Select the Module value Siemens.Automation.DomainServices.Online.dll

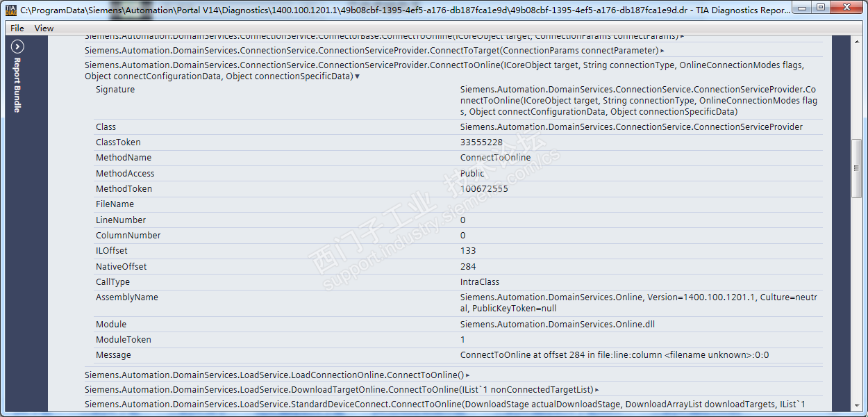click(x=558, y=325)
